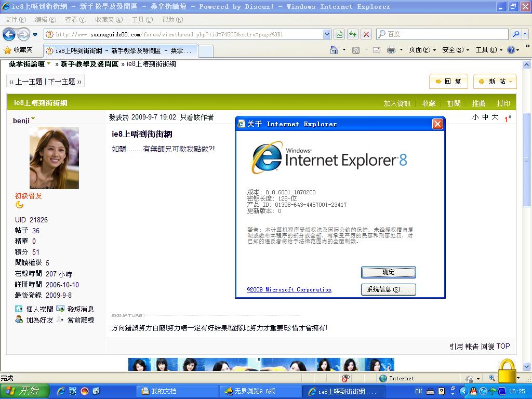The image size is (532, 399).
Task: Select the ie8上唔到街街網 browser tab
Action: 120,51
